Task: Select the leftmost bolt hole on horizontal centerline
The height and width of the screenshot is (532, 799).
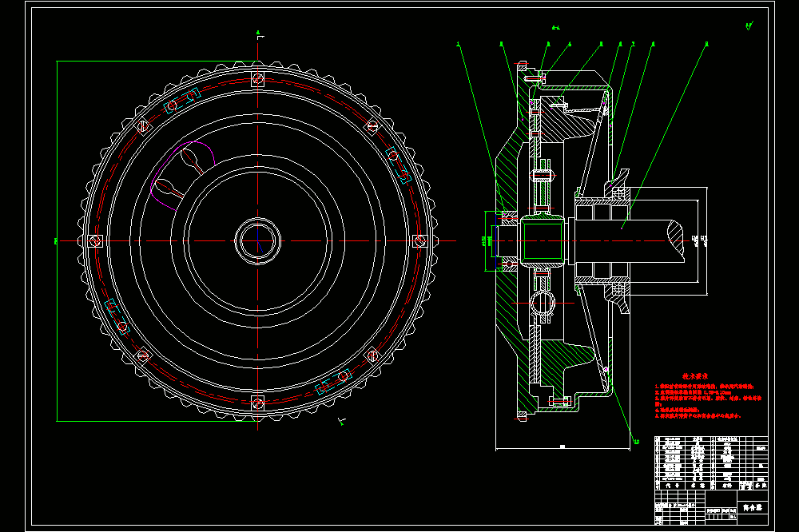Action: (x=95, y=241)
